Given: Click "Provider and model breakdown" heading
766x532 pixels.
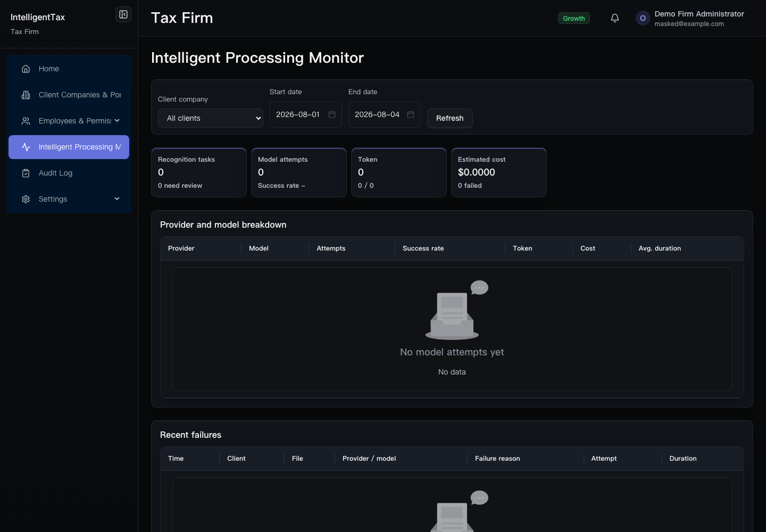Looking at the screenshot, I should pyautogui.click(x=223, y=225).
